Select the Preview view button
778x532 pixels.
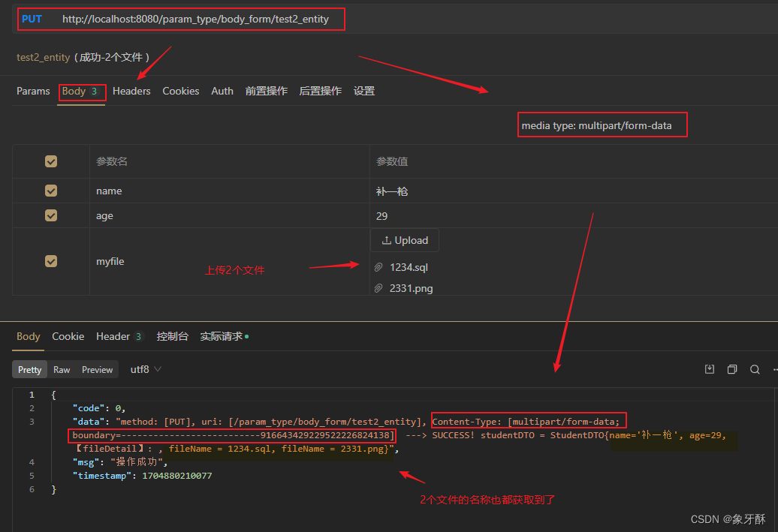pyautogui.click(x=98, y=369)
